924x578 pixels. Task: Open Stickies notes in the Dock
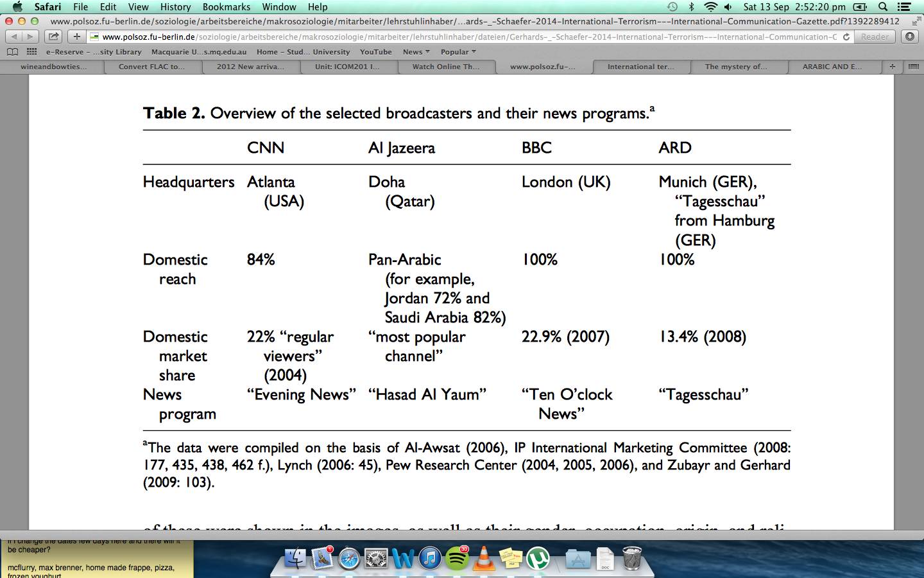pyautogui.click(x=511, y=558)
